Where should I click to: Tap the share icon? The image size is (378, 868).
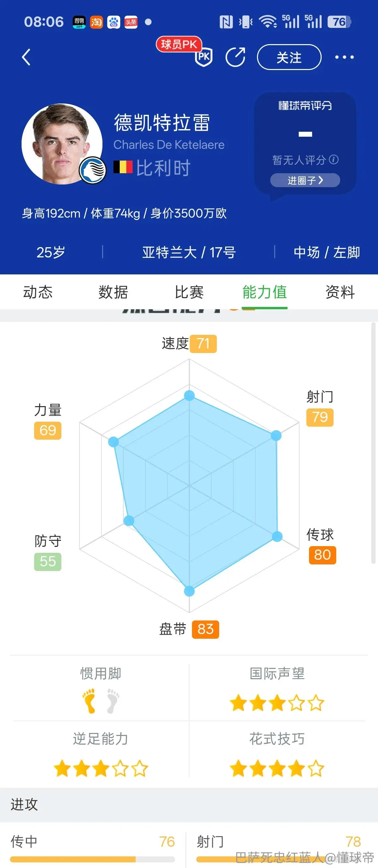coord(235,57)
